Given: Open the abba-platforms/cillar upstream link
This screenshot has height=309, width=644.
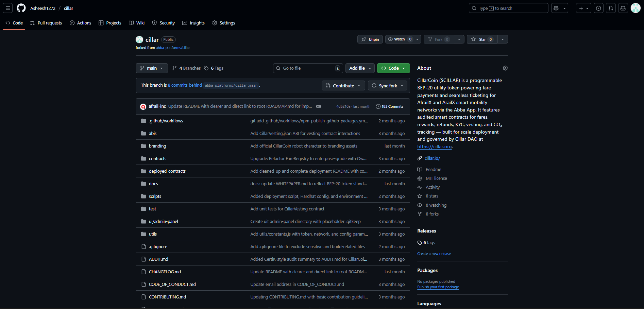Looking at the screenshot, I should [x=173, y=48].
